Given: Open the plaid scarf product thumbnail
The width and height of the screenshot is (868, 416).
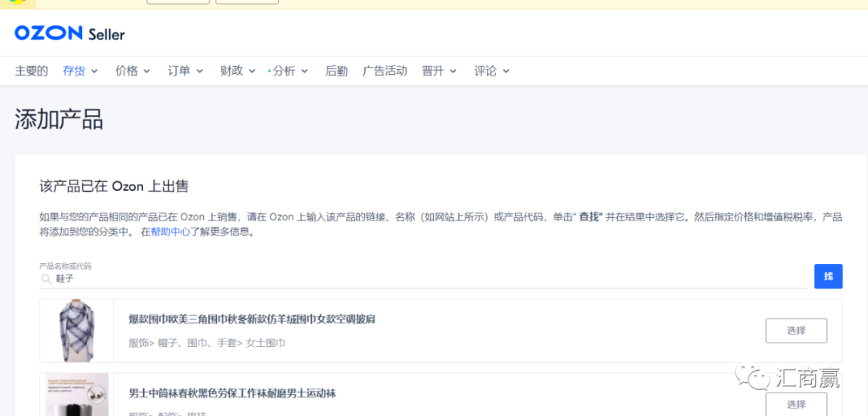Looking at the screenshot, I should point(77,331).
